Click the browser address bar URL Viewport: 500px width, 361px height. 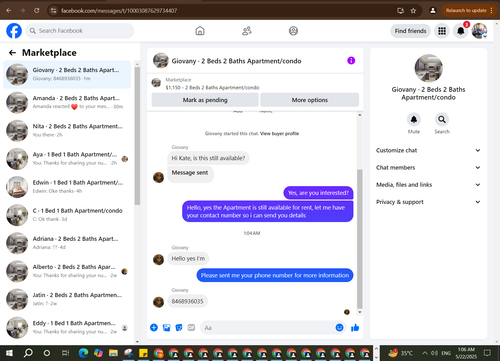119,11
